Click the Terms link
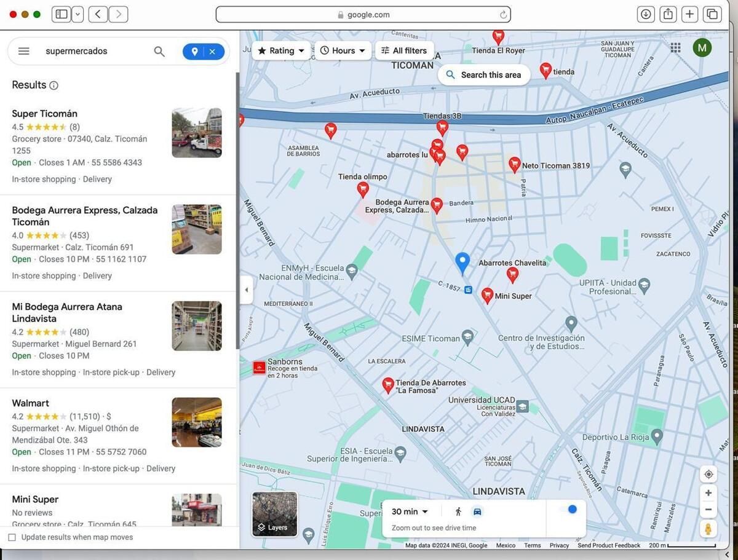 point(533,545)
